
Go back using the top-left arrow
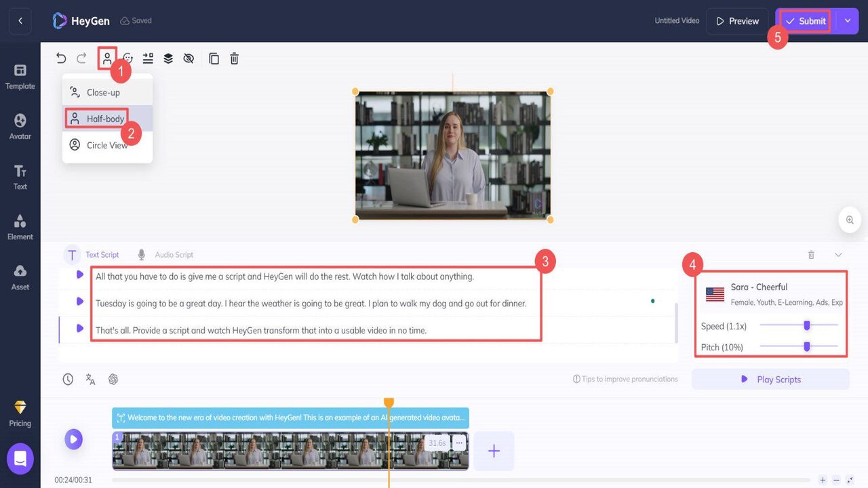click(20, 21)
